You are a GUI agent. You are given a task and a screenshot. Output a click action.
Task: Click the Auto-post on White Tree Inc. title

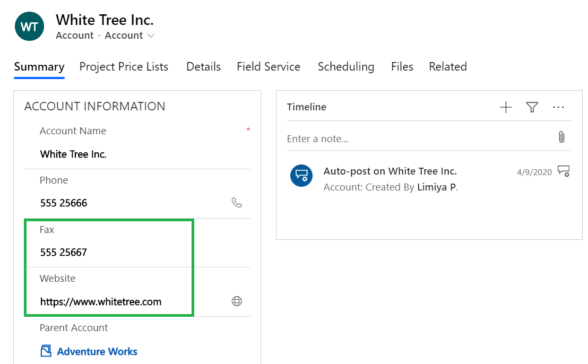tap(391, 171)
